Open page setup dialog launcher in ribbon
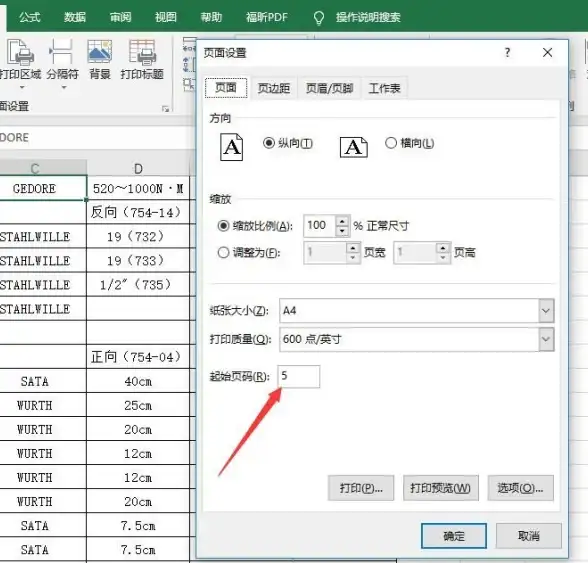Screen dimensions: 588x563 point(165,109)
